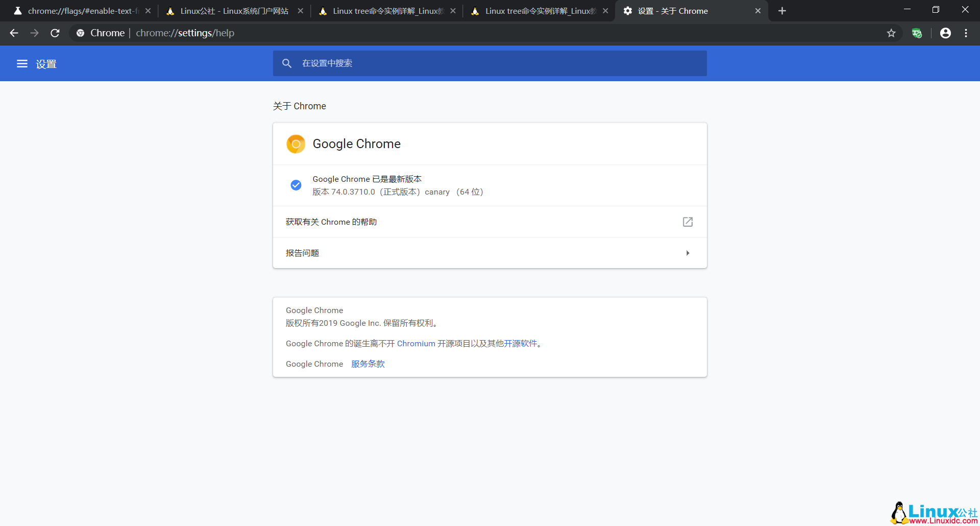
Task: Click the Chrome site info chip
Action: point(101,33)
